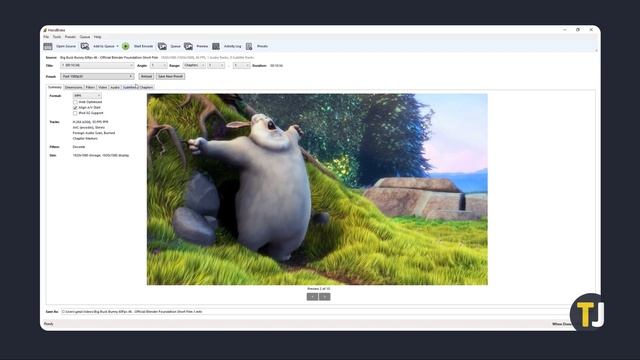This screenshot has width=640, height=360.
Task: Open the Title dropdown
Action: (97, 66)
